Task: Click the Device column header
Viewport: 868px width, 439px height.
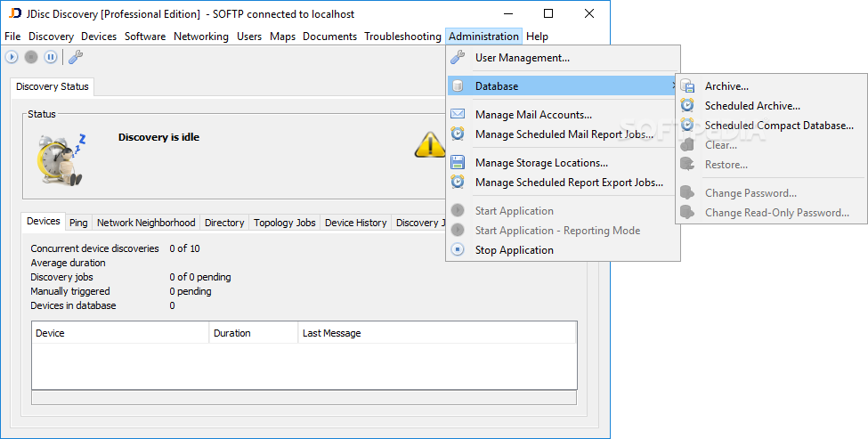Action: 120,333
